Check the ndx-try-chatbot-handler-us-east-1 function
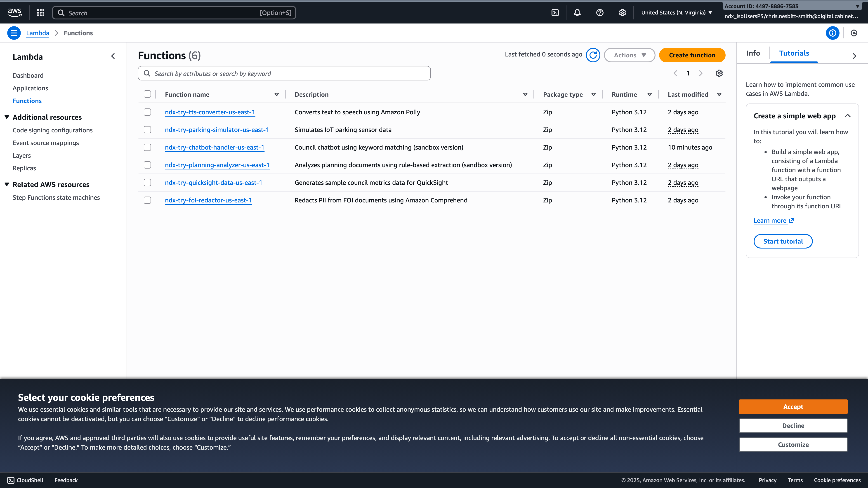 point(147,147)
